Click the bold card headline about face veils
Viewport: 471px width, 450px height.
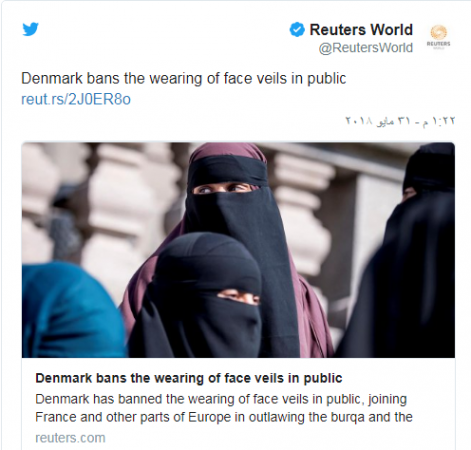click(189, 378)
